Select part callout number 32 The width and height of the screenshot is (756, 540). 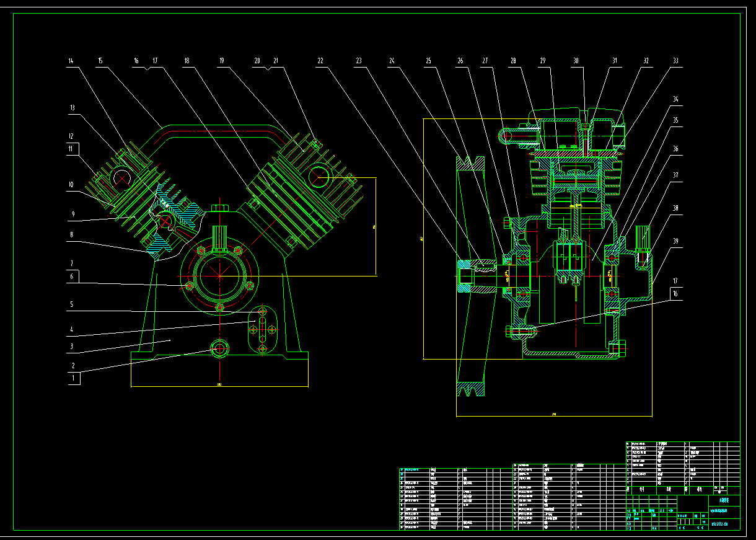click(x=646, y=61)
